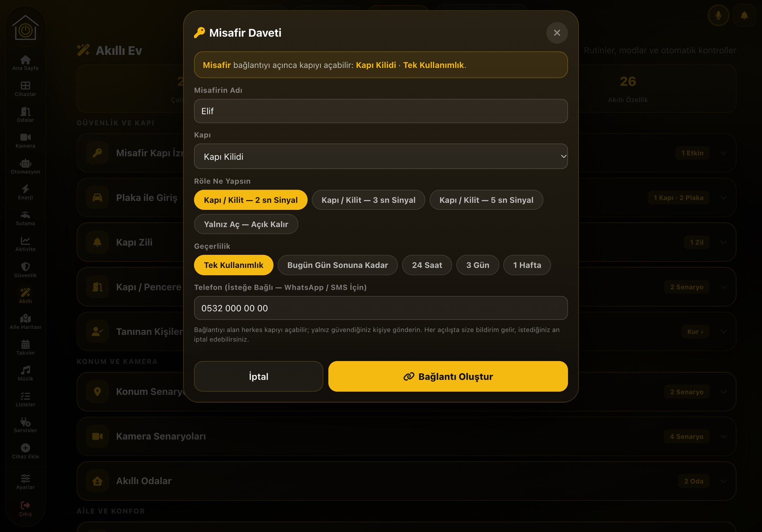Click the Kur button beside Tanınan Kişiler
This screenshot has width=762, height=532.
pyautogui.click(x=695, y=332)
